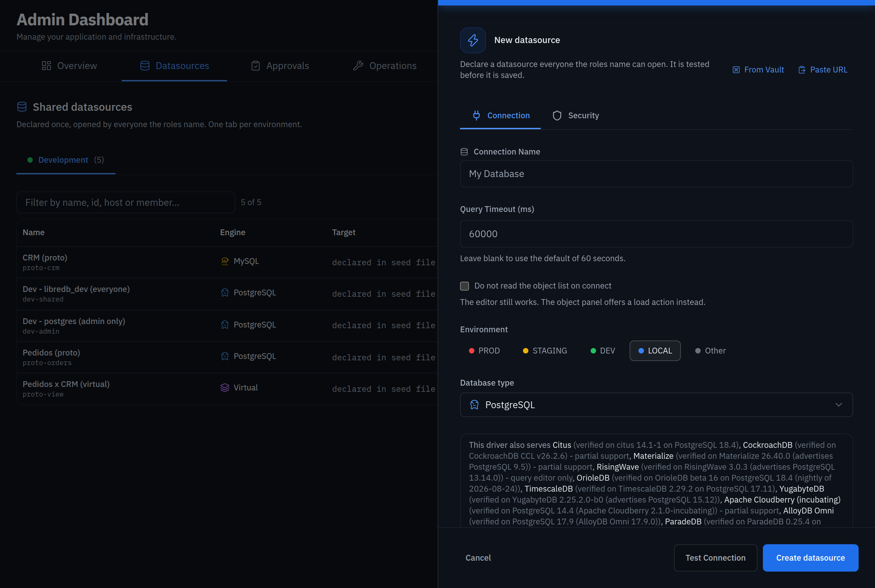Click the PostgreSQL icon in Pedidos (proto) row

[x=225, y=356]
